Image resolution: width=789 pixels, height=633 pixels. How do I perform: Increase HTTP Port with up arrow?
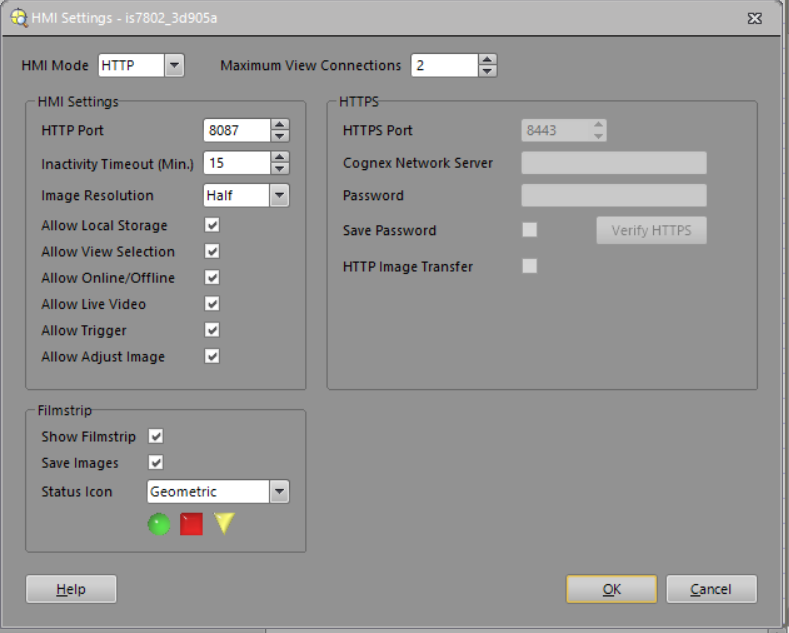(280, 125)
